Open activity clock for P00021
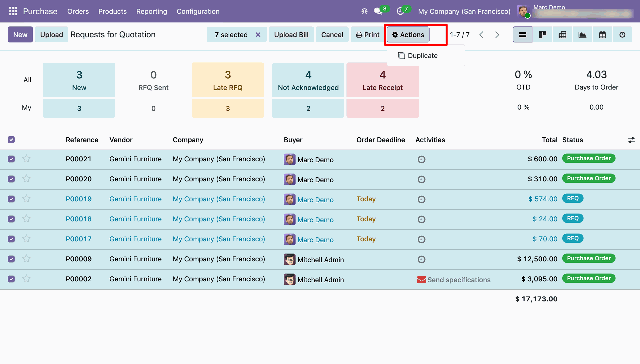 (x=421, y=159)
